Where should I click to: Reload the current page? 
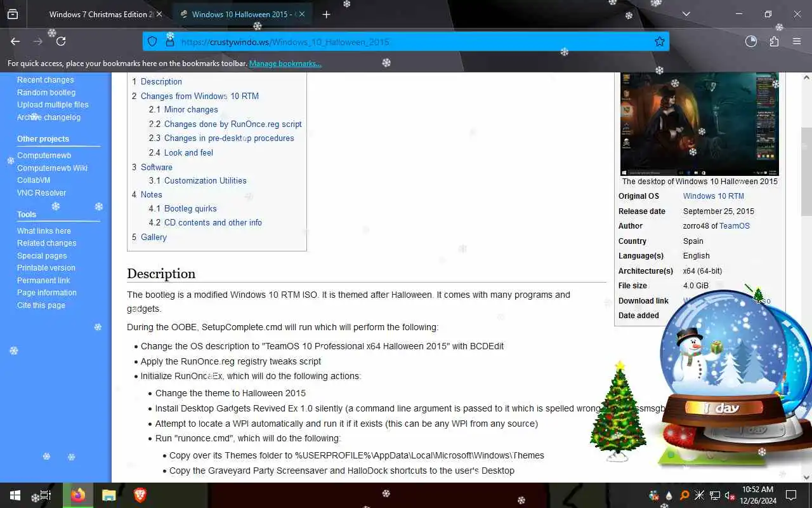(x=61, y=41)
